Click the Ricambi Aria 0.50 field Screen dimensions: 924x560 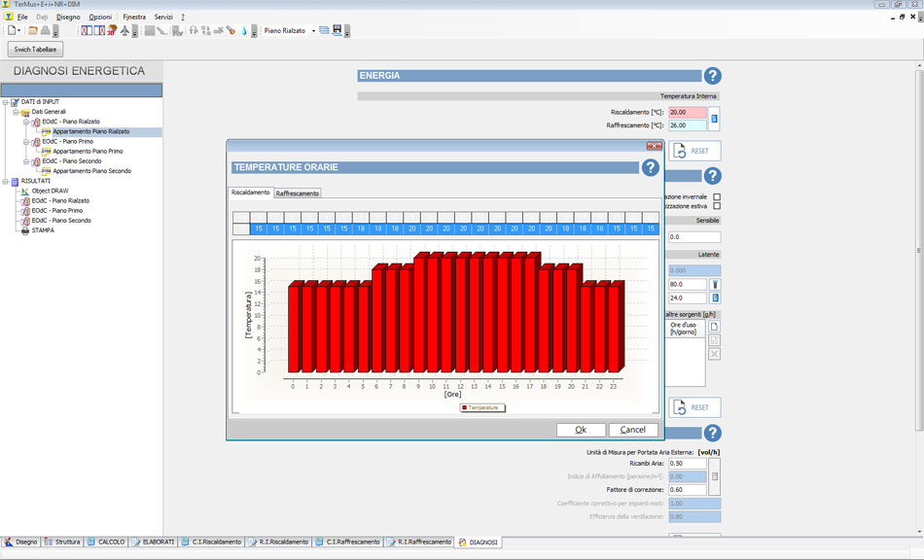tap(687, 464)
